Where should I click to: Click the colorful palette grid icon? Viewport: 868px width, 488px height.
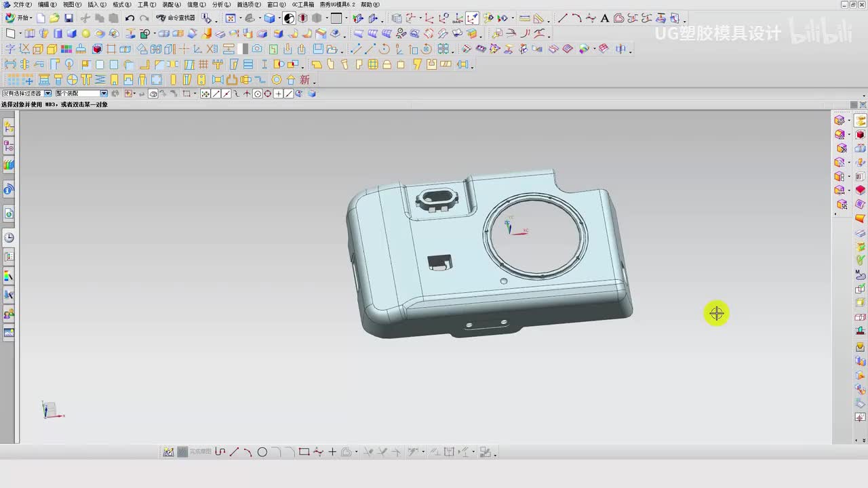66,49
